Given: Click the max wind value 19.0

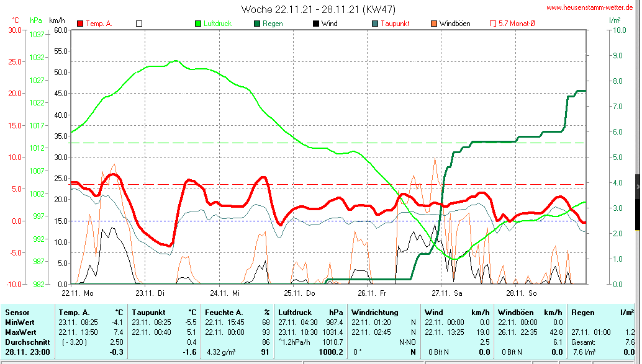Looking at the screenshot, I should point(482,332).
